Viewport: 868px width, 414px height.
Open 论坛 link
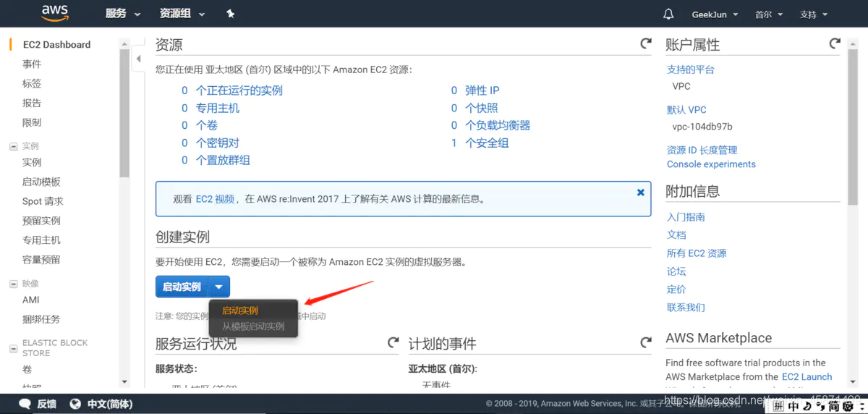tap(676, 271)
